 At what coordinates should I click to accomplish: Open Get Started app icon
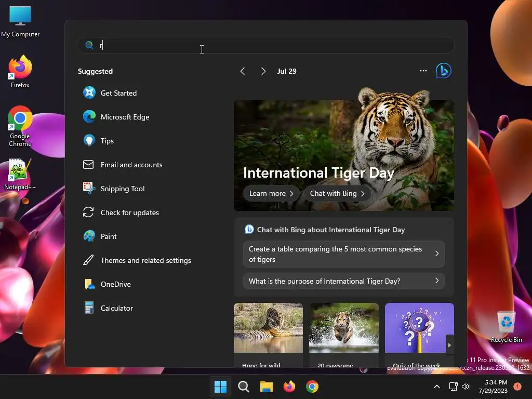tap(89, 92)
